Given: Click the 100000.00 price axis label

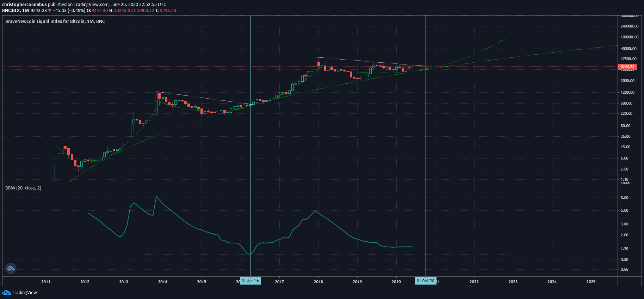Looking at the screenshot, I should click(630, 37).
